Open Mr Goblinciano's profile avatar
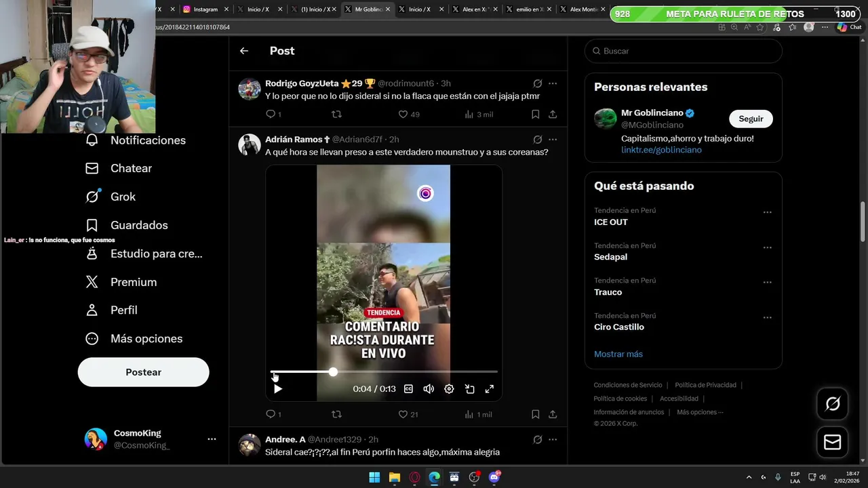 click(606, 119)
